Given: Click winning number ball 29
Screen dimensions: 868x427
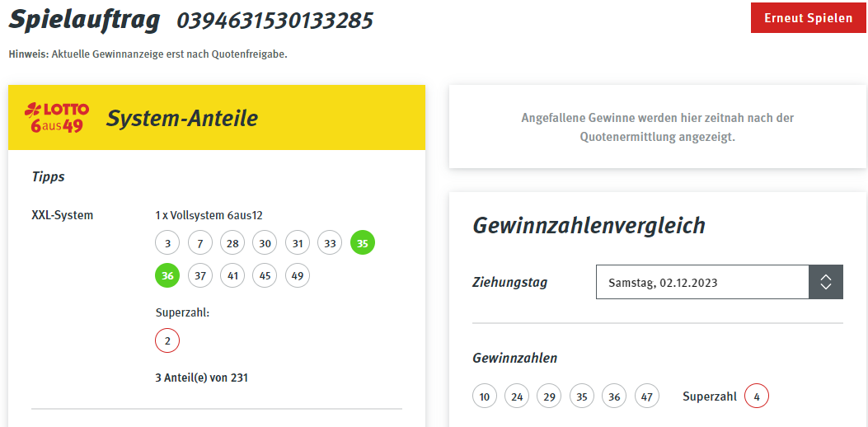Looking at the screenshot, I should coord(549,396).
